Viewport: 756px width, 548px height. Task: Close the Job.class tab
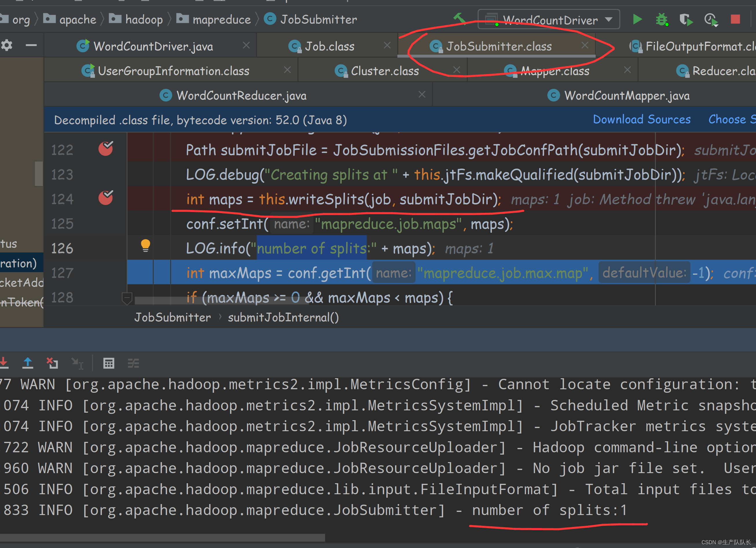pyautogui.click(x=387, y=45)
